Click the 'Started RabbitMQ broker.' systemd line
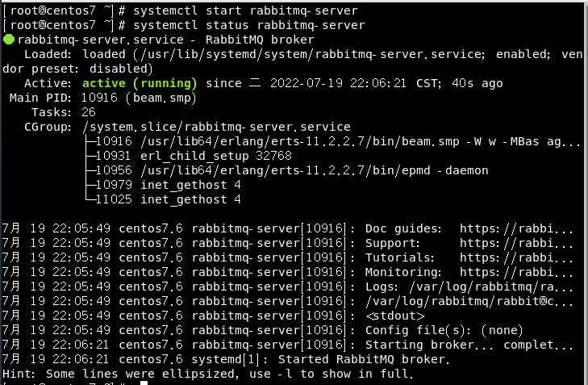588x385 pixels. coord(226,359)
